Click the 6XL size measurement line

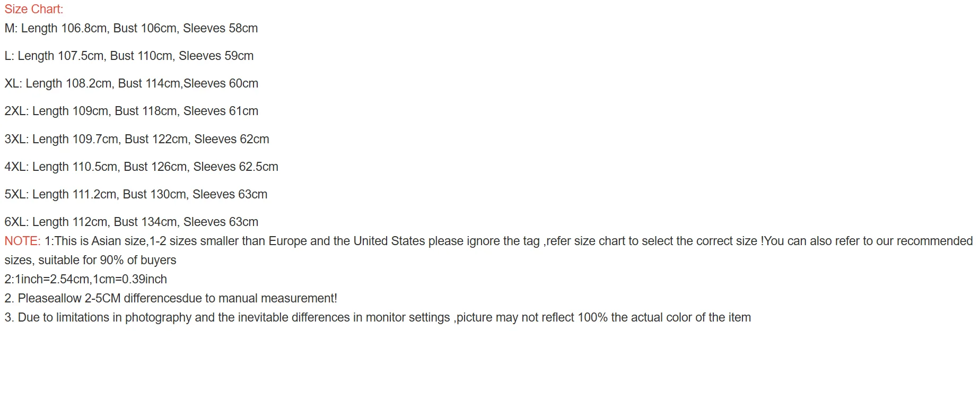(x=131, y=222)
